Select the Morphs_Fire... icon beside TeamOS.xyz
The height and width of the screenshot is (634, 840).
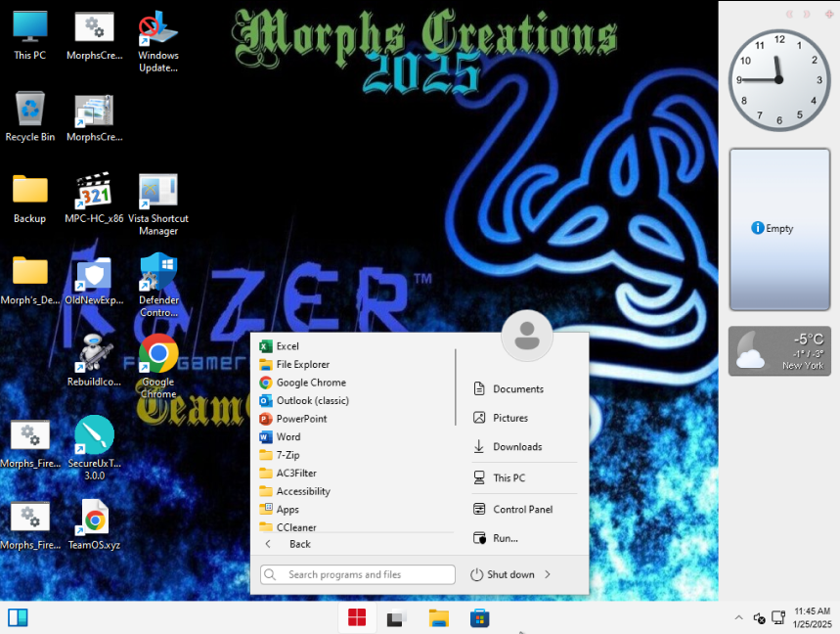tap(30, 524)
